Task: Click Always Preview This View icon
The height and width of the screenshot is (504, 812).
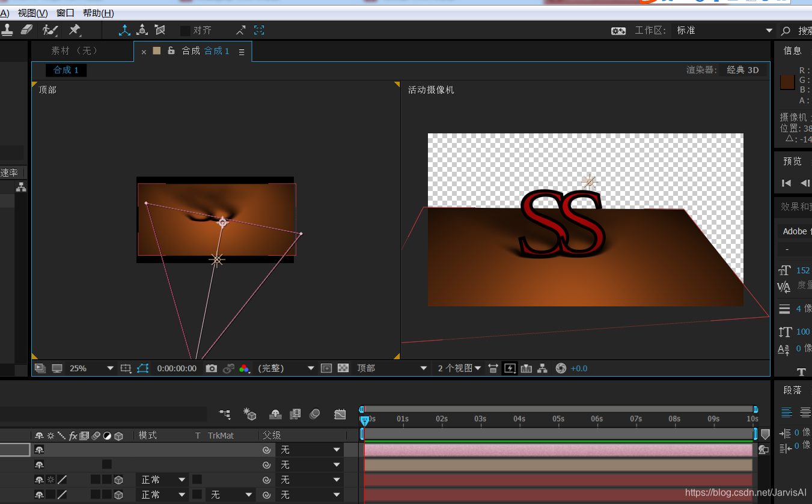Action: click(40, 368)
